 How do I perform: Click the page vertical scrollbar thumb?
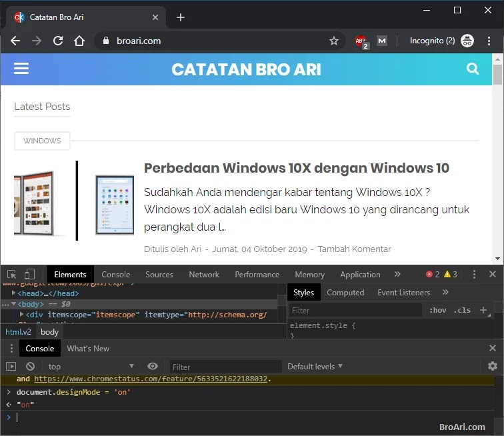[x=497, y=75]
